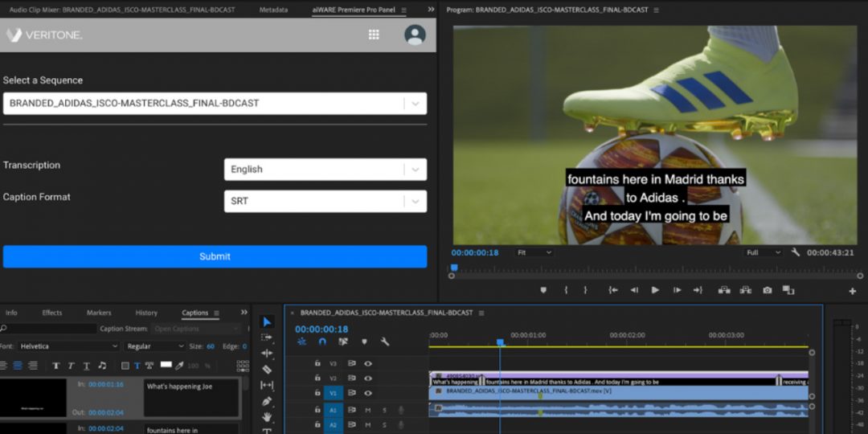Select the Track Select Forward tool

[267, 337]
